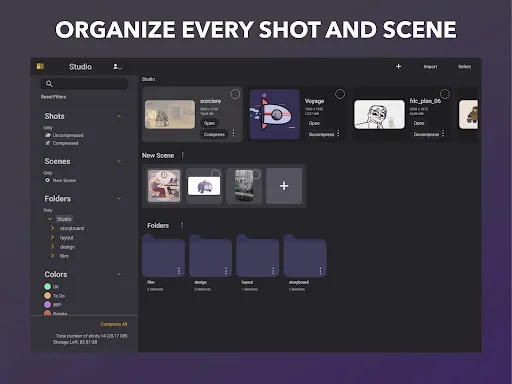Click the search input field
The image size is (512, 384).
pos(84,84)
